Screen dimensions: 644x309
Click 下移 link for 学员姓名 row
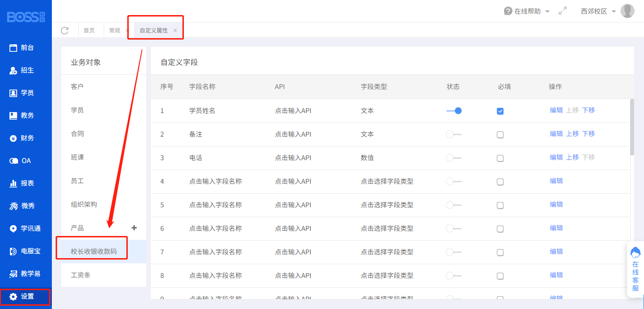588,110
